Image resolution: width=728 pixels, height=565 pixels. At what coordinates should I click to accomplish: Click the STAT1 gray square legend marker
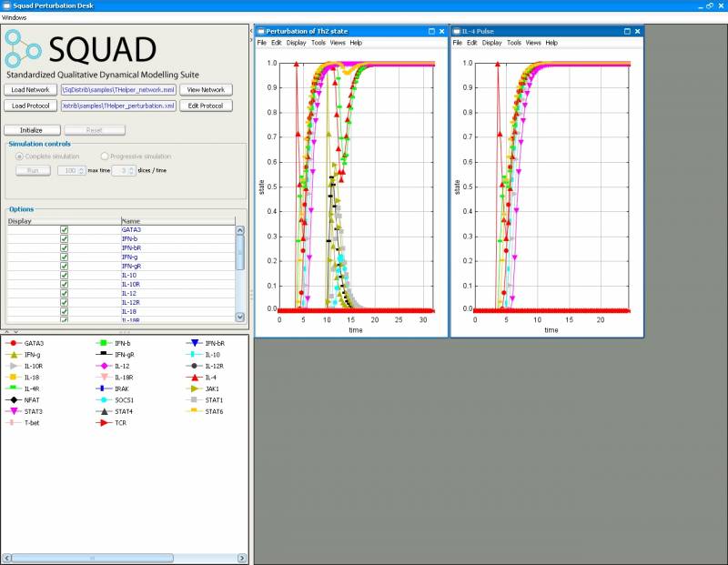point(195,399)
